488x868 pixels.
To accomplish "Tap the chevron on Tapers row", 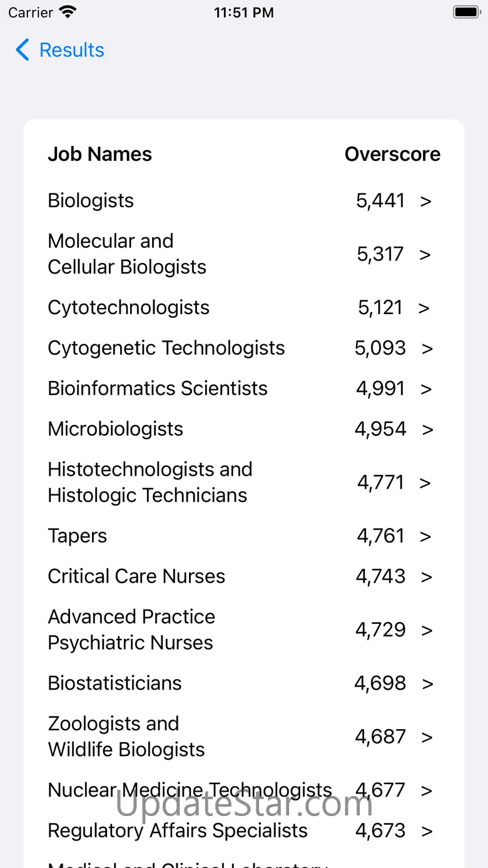I will pos(425,536).
